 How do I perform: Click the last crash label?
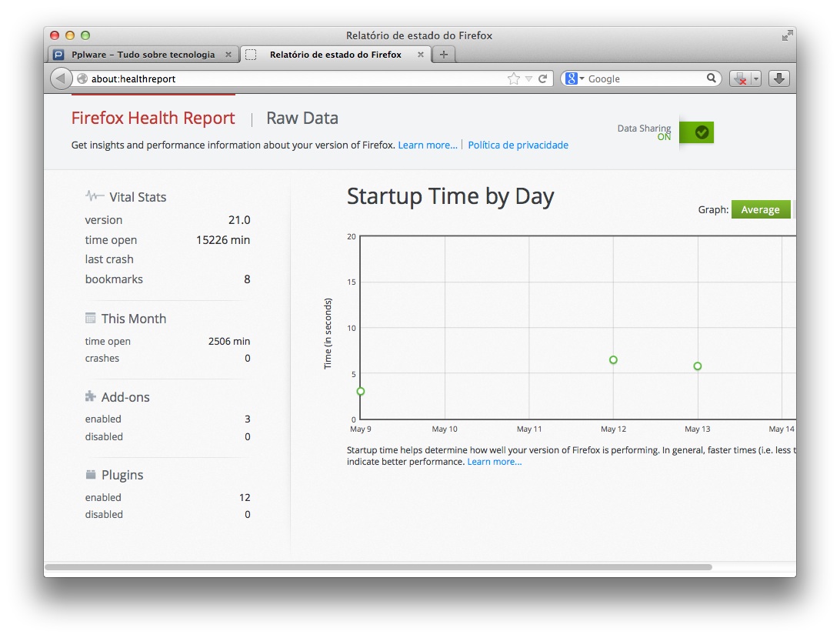[109, 259]
